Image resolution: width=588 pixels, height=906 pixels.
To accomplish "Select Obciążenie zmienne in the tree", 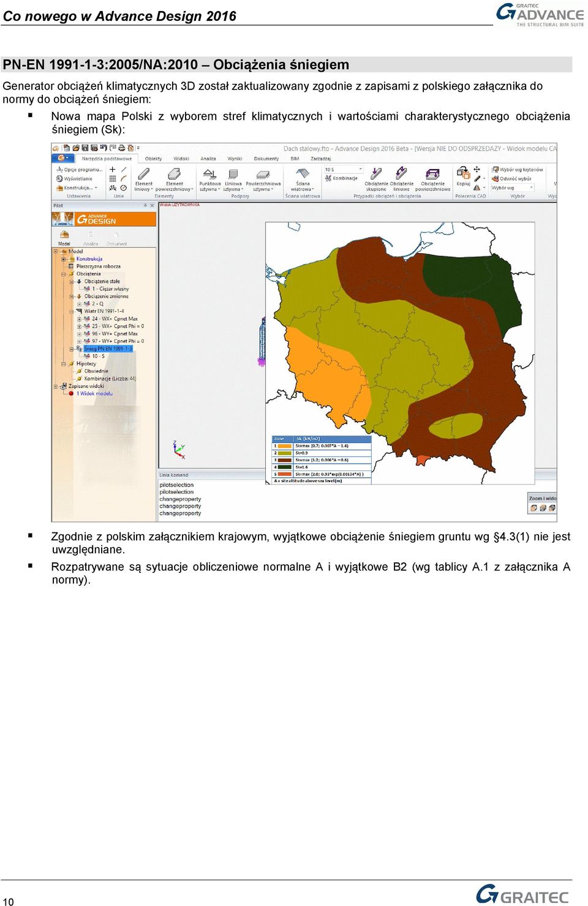I will click(107, 296).
